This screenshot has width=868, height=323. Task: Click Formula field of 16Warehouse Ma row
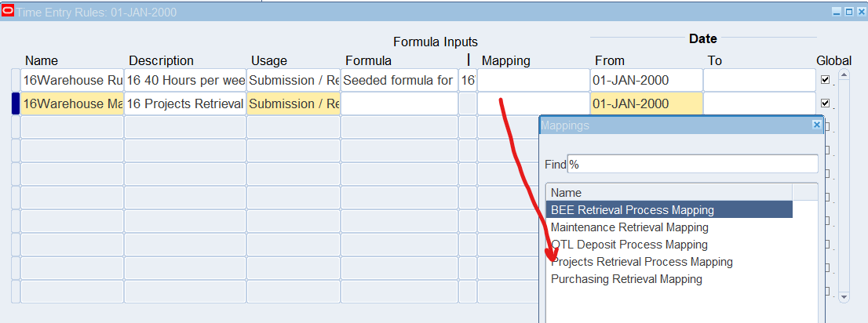click(399, 103)
